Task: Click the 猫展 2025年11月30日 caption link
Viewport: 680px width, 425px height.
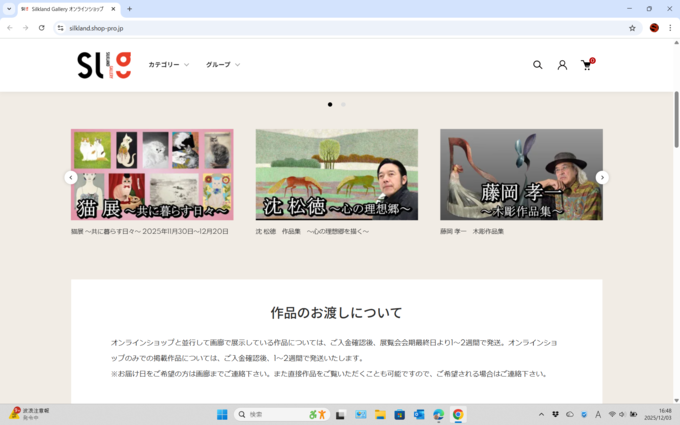Action: [x=150, y=232]
